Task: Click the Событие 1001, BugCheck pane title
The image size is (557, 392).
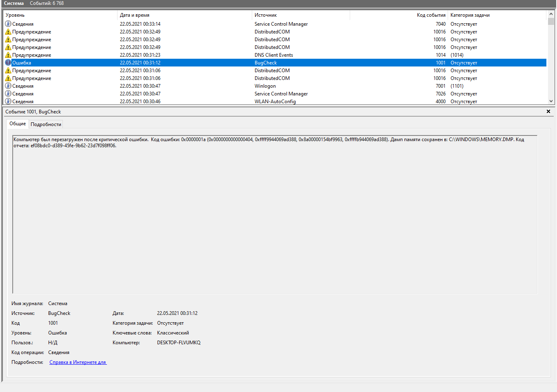Action: (x=33, y=112)
